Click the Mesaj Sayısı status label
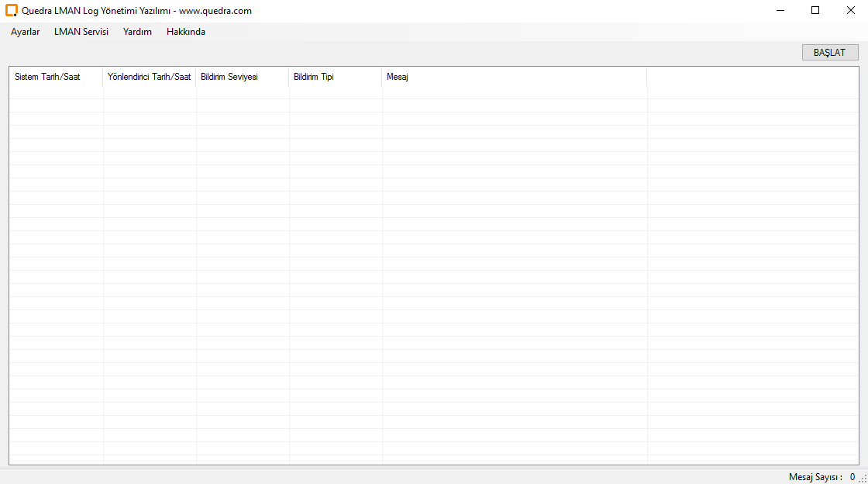 (815, 477)
